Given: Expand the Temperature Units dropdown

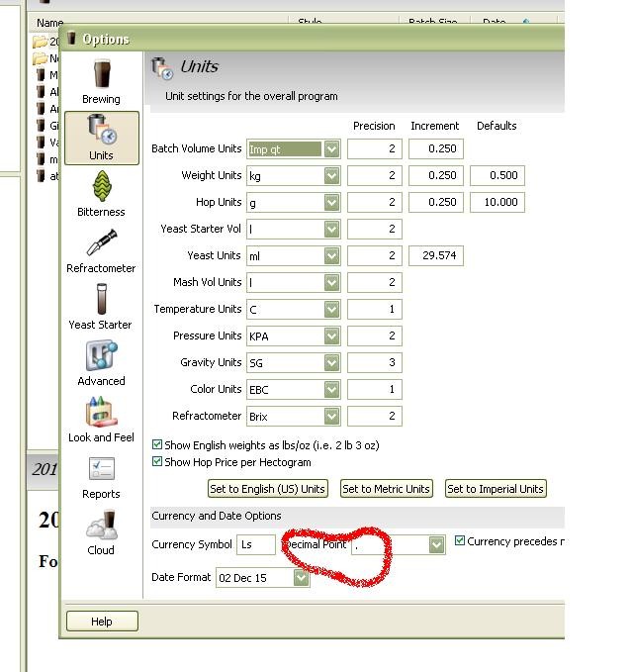Looking at the screenshot, I should click(332, 310).
